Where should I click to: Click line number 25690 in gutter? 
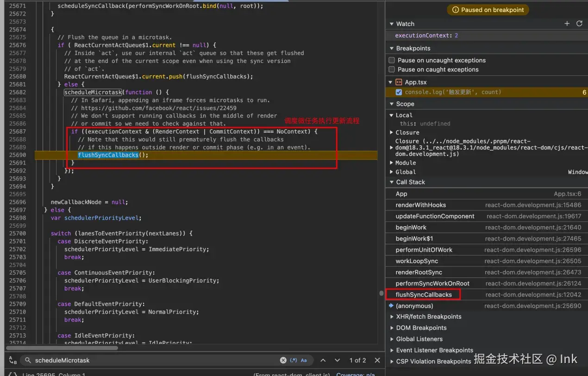pyautogui.click(x=18, y=155)
